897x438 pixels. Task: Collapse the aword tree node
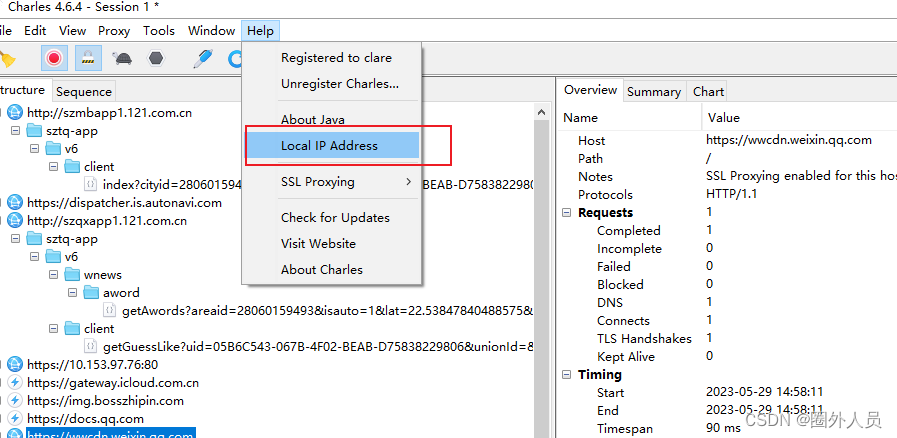73,293
